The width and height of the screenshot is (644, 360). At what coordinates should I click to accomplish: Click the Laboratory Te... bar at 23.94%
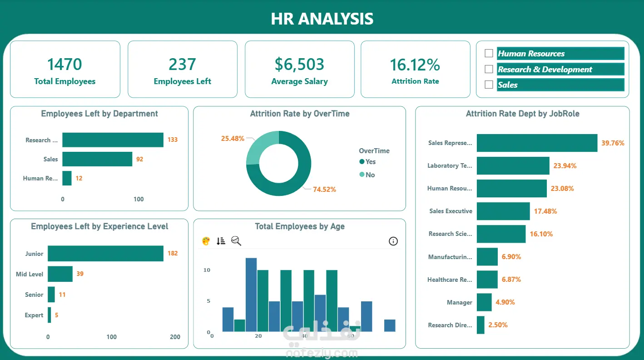513,165
